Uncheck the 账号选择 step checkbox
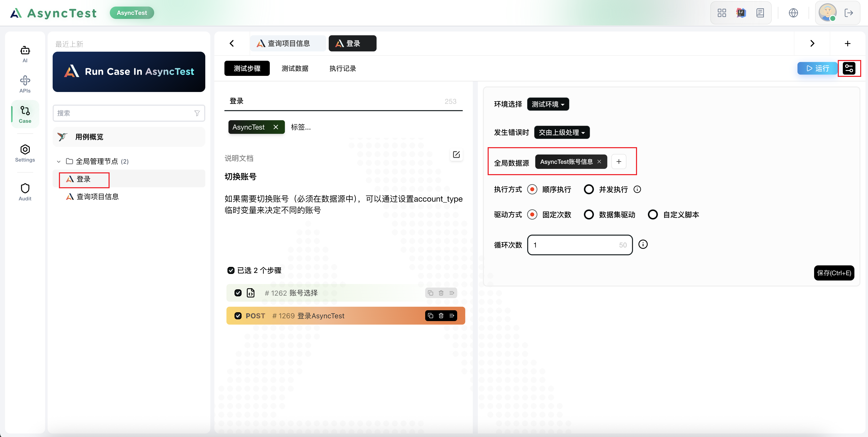Viewport: 868px width, 437px height. coord(238,293)
